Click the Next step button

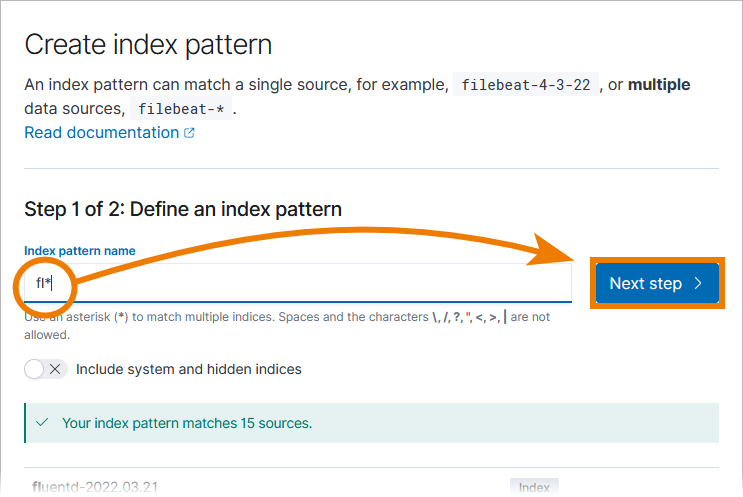(657, 283)
